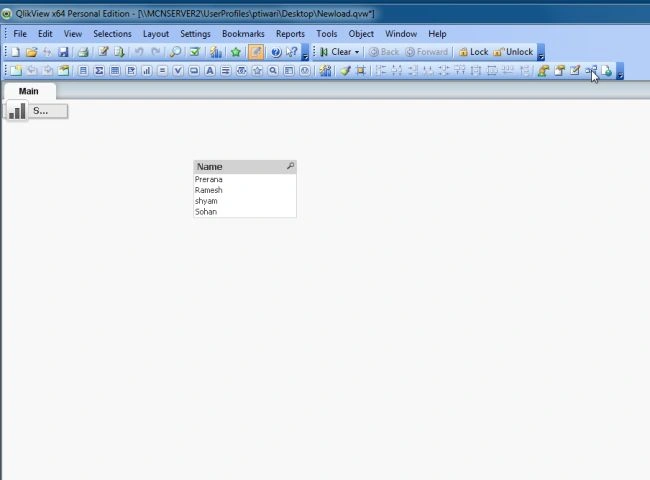
Task: Print using the printer toolbar icon
Action: 83,52
